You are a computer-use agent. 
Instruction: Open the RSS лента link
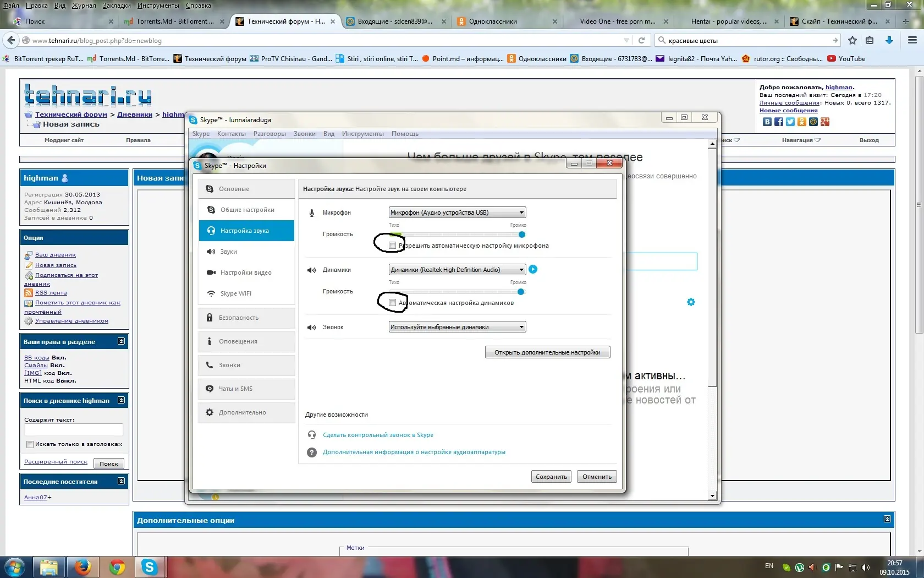[51, 293]
